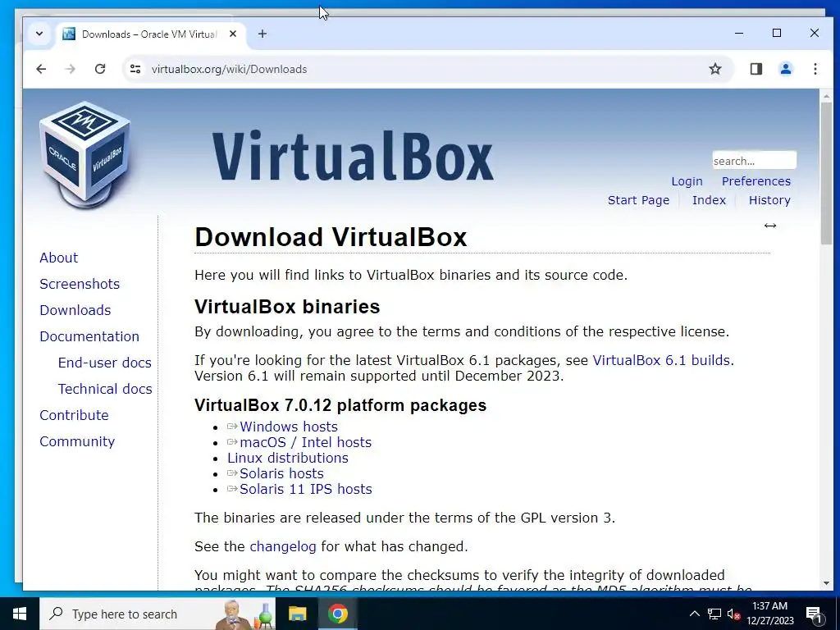Open Documentation in the sidebar

(x=89, y=336)
